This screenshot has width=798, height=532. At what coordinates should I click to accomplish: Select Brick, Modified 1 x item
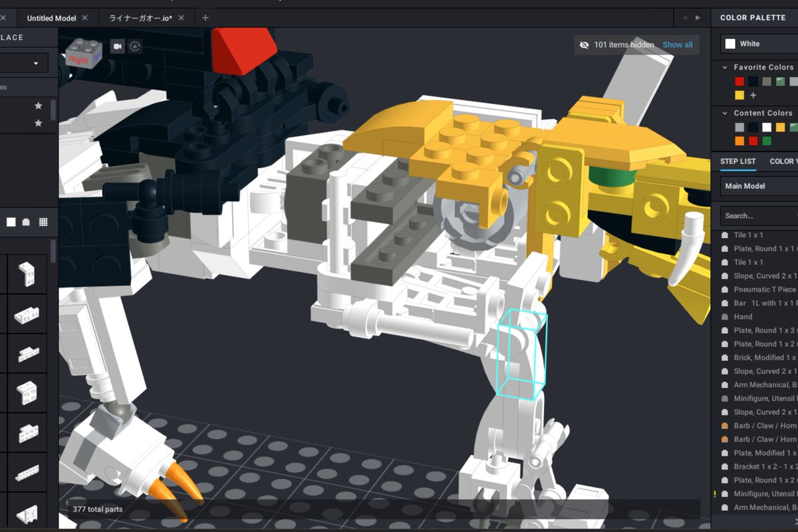tap(765, 358)
